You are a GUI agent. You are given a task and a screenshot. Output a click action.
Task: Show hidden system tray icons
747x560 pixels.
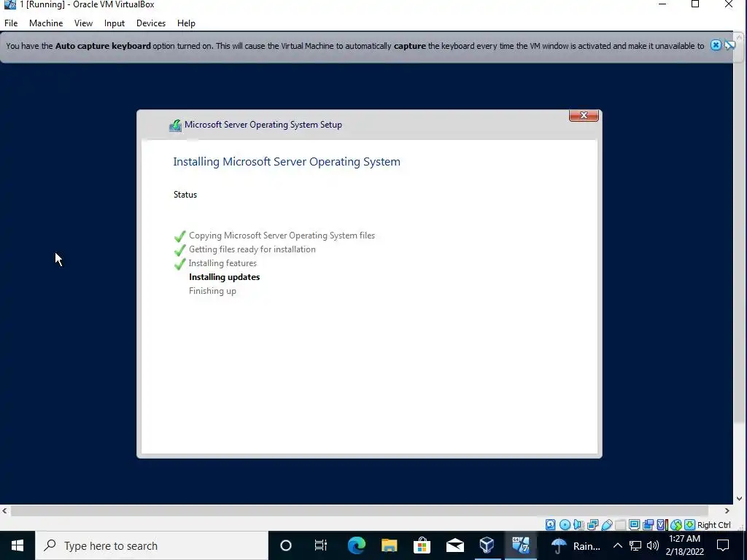(x=617, y=545)
